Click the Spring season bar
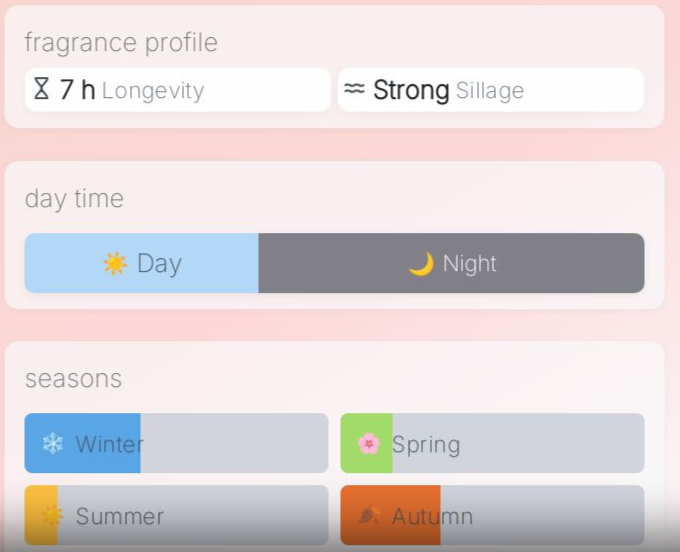Screen dimensions: 680x552 492,443
